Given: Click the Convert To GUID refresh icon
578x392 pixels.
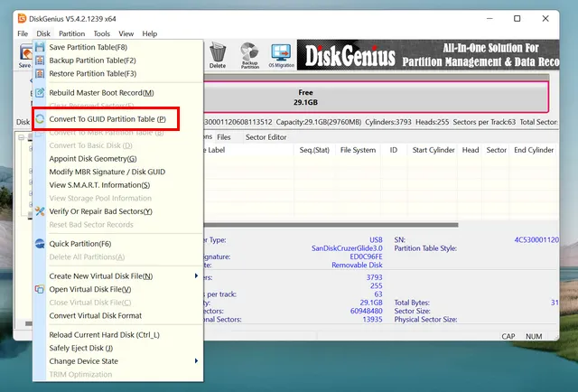Looking at the screenshot, I should coord(40,118).
